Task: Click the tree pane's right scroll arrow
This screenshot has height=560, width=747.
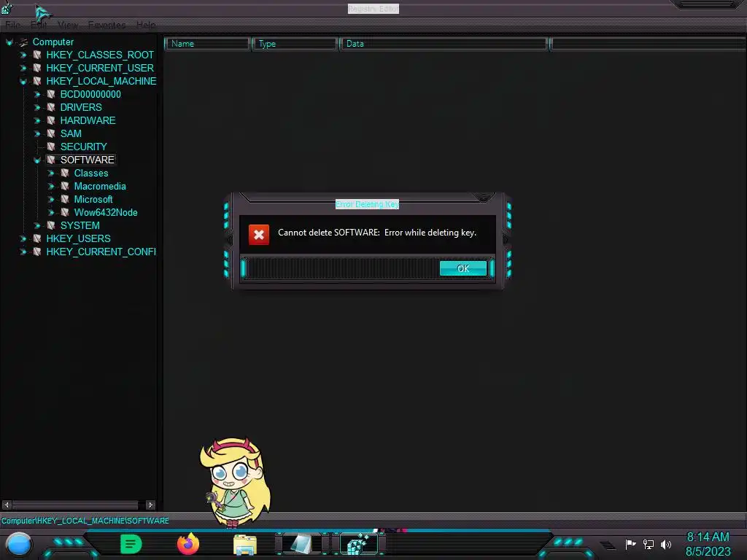Action: pos(150,505)
